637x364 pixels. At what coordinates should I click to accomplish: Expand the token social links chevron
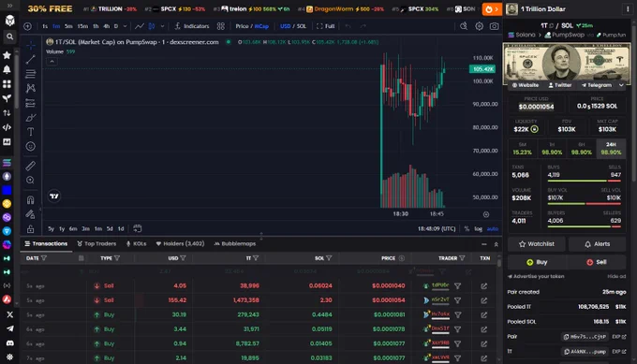(621, 85)
